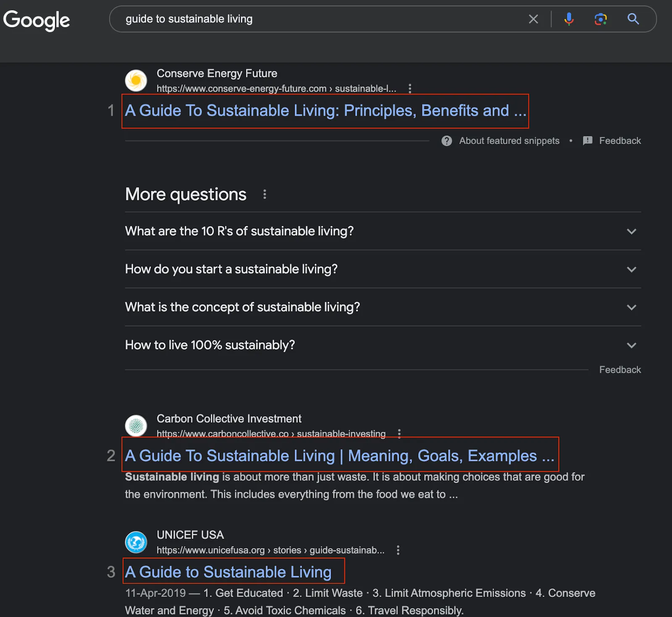Image resolution: width=672 pixels, height=617 pixels.
Task: Click the About featured snippets help icon
Action: 447,141
